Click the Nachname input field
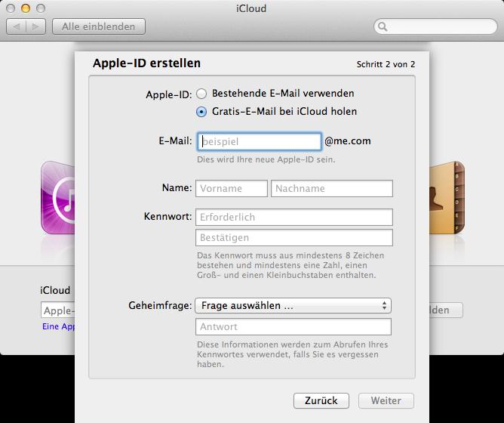Screen dimensions: 504x423 pyautogui.click(x=332, y=188)
